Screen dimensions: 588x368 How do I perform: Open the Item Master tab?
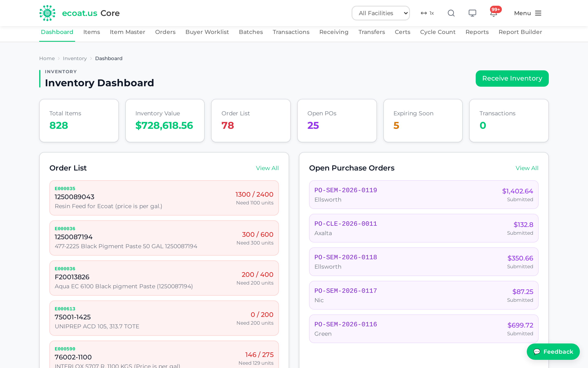[127, 32]
